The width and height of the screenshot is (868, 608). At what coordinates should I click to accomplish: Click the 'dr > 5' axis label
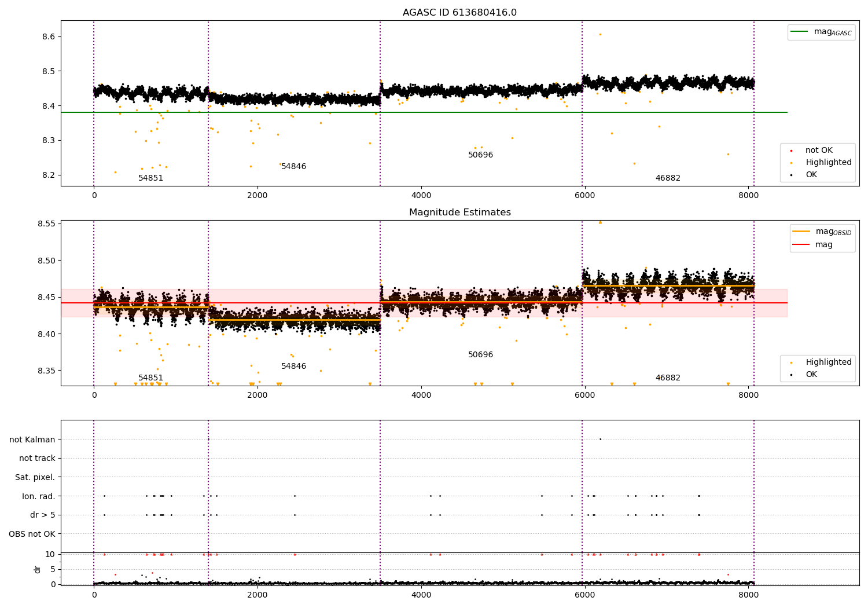pos(43,515)
